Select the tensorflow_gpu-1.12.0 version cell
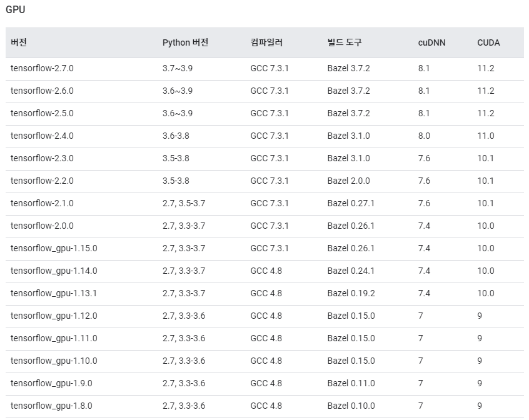 [x=54, y=316]
